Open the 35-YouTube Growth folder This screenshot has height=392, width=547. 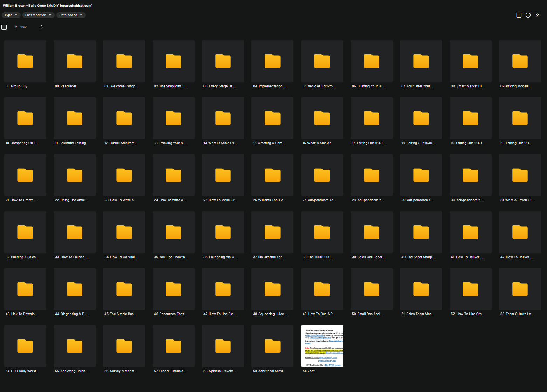tap(173, 232)
